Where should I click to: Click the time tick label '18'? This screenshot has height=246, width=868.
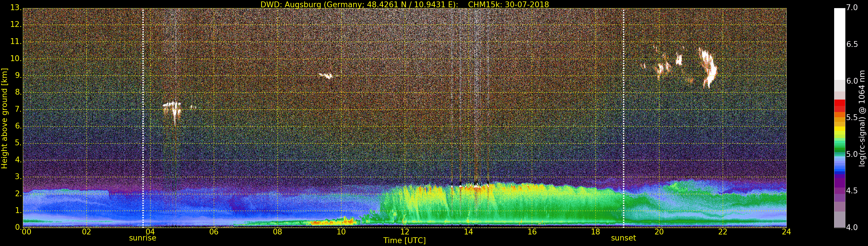point(596,232)
